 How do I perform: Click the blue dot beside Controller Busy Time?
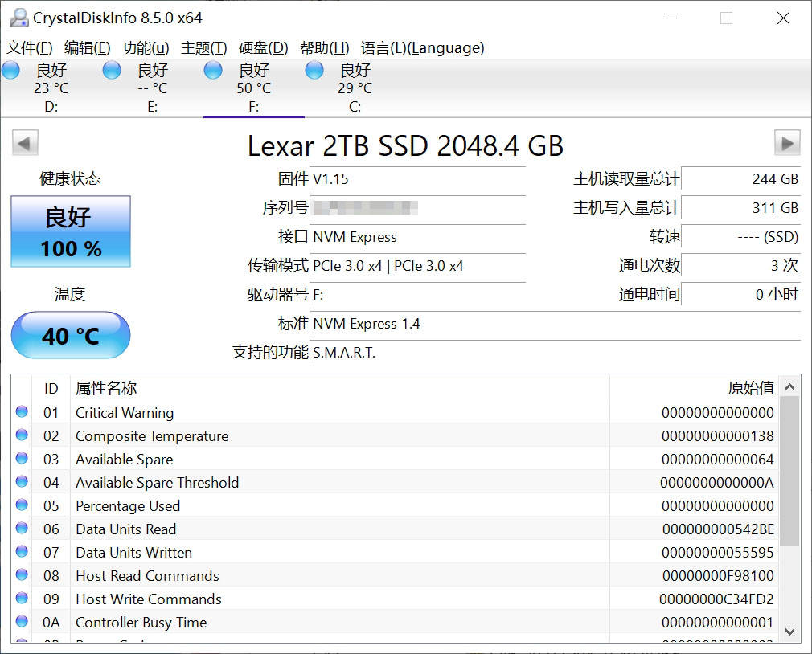pos(22,621)
